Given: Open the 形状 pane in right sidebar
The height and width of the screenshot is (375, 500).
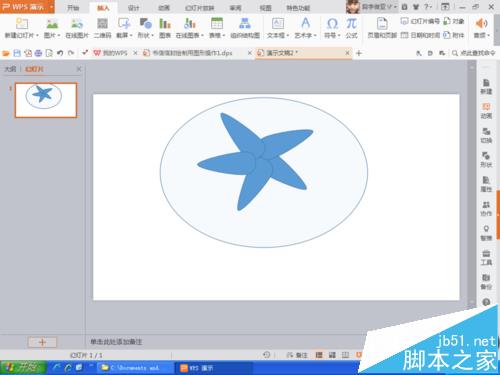Looking at the screenshot, I should [486, 160].
